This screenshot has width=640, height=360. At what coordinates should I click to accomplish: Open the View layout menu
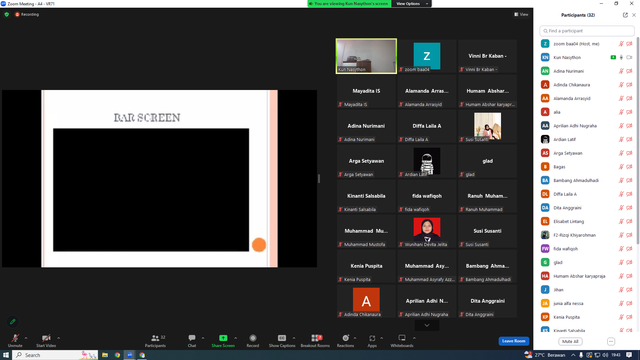[x=522, y=14]
